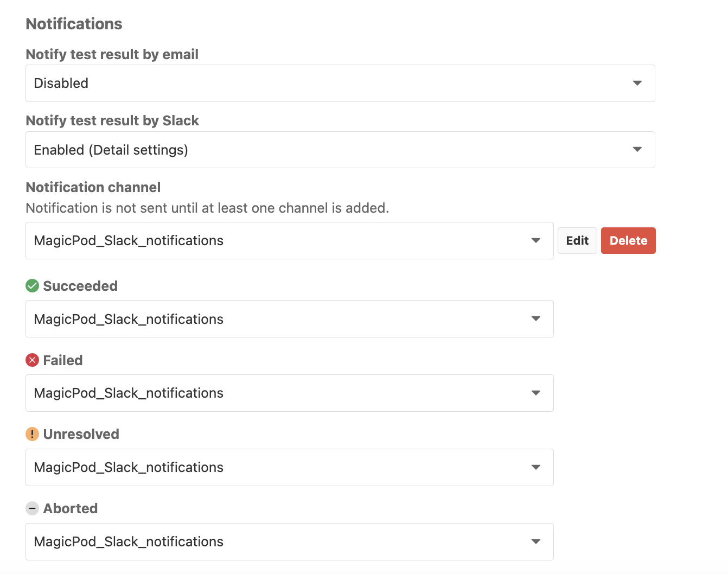Click the gray Aborted minus icon
The image size is (728, 574).
tap(33, 508)
